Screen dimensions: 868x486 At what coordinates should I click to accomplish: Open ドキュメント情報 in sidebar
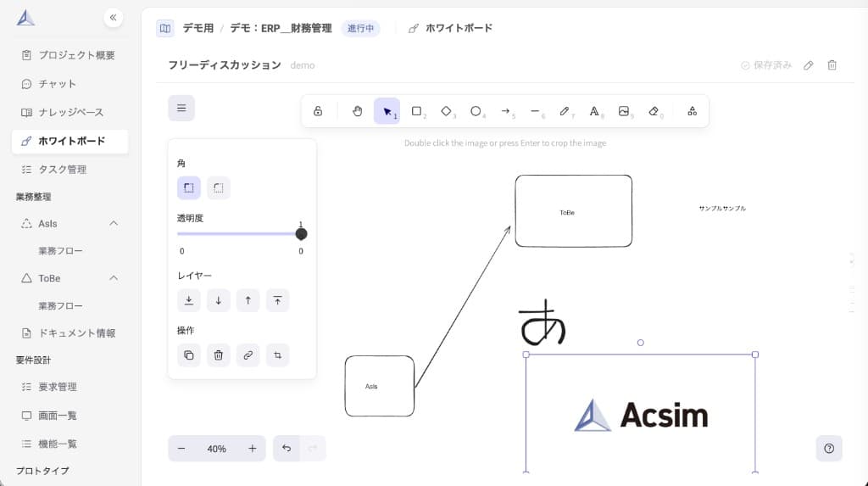[x=70, y=332]
